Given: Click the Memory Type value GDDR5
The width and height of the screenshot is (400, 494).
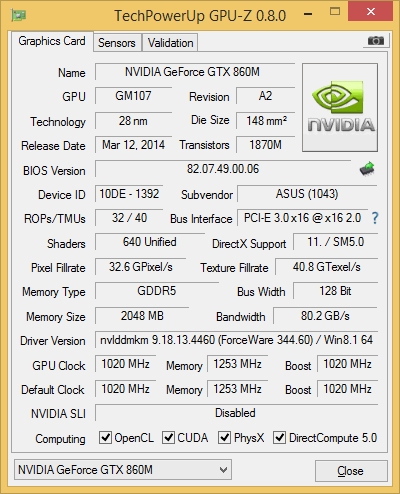Looking at the screenshot, I should pos(157,291).
